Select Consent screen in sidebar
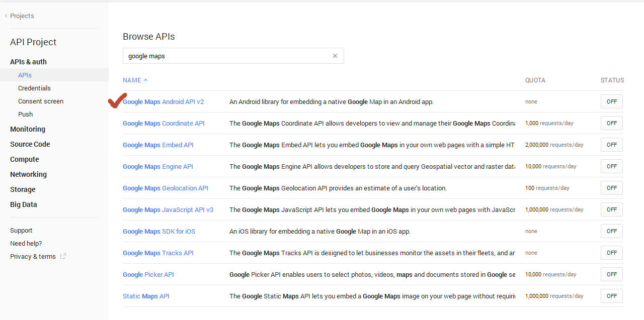 click(x=41, y=101)
